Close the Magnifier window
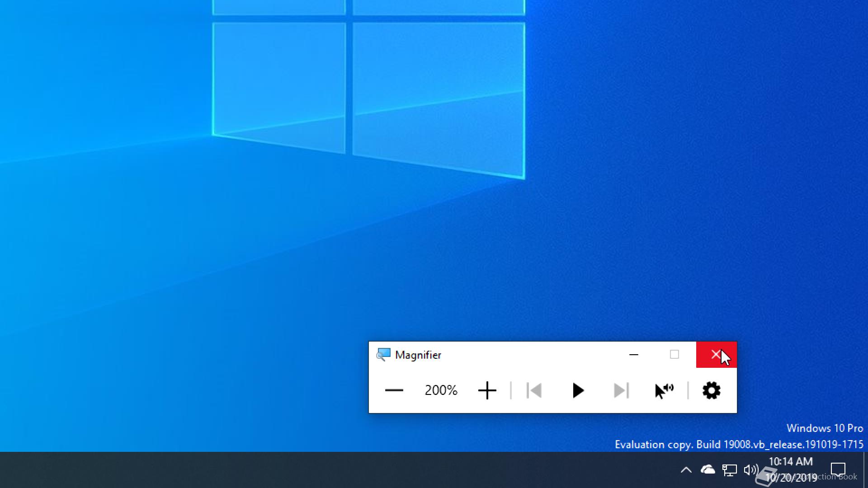Image resolution: width=868 pixels, height=488 pixels. (716, 355)
